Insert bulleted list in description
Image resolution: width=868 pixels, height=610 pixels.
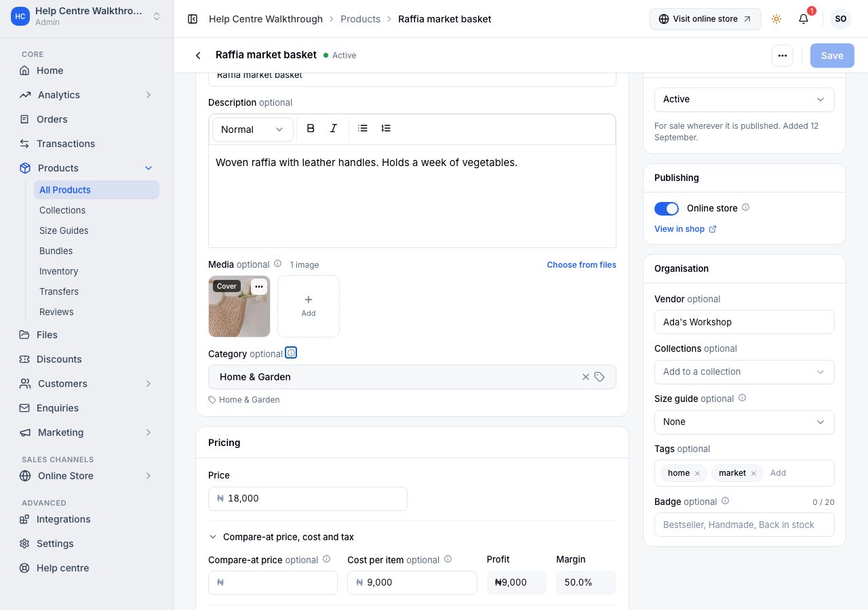pos(363,129)
